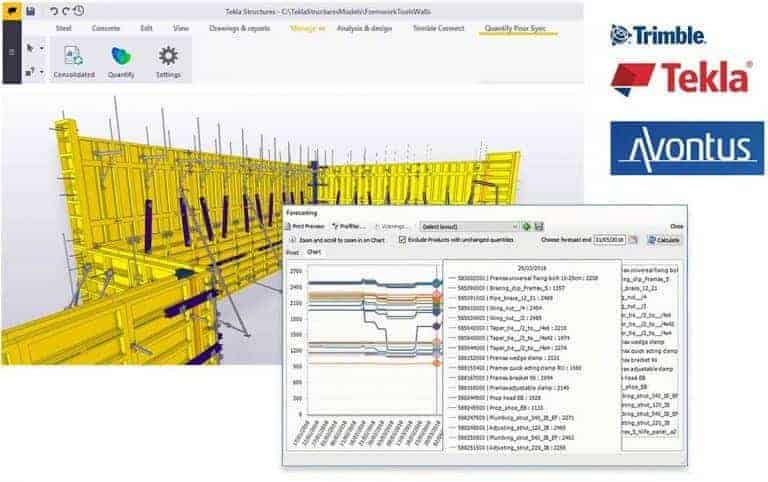Open the Trimble Connect tab
This screenshot has height=482, width=768.
pyautogui.click(x=438, y=28)
